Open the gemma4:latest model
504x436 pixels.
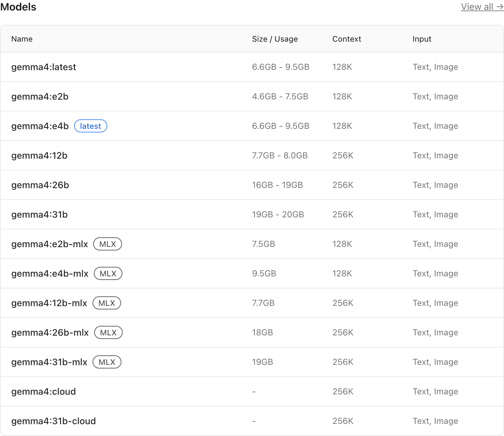(44, 67)
